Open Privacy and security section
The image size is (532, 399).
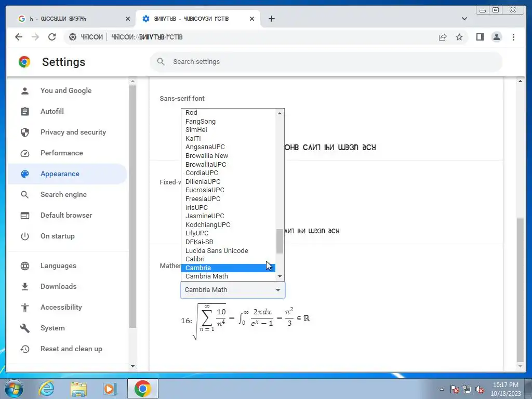(67, 132)
